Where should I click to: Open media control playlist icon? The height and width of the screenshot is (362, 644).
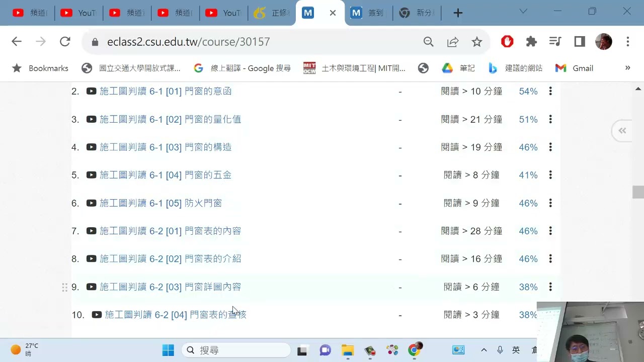555,42
